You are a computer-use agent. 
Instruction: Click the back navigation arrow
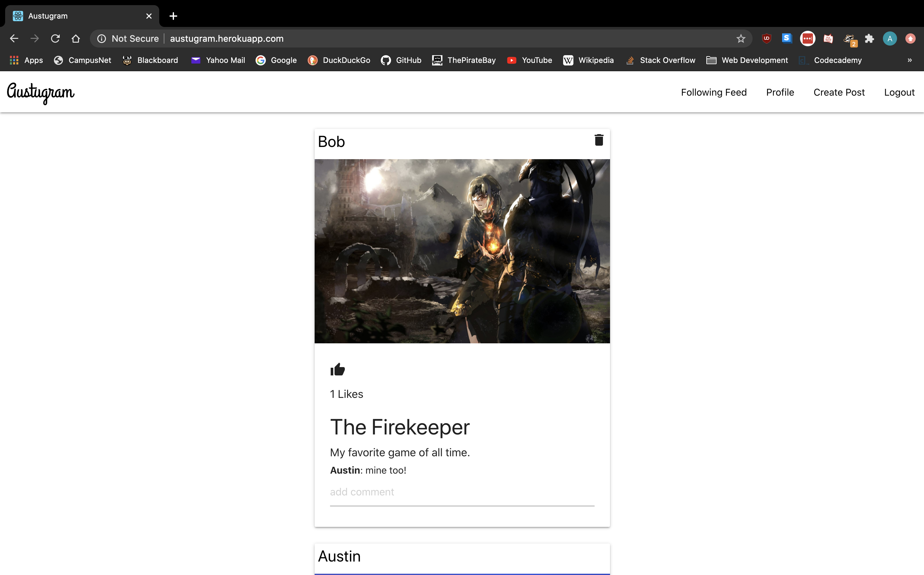(14, 39)
